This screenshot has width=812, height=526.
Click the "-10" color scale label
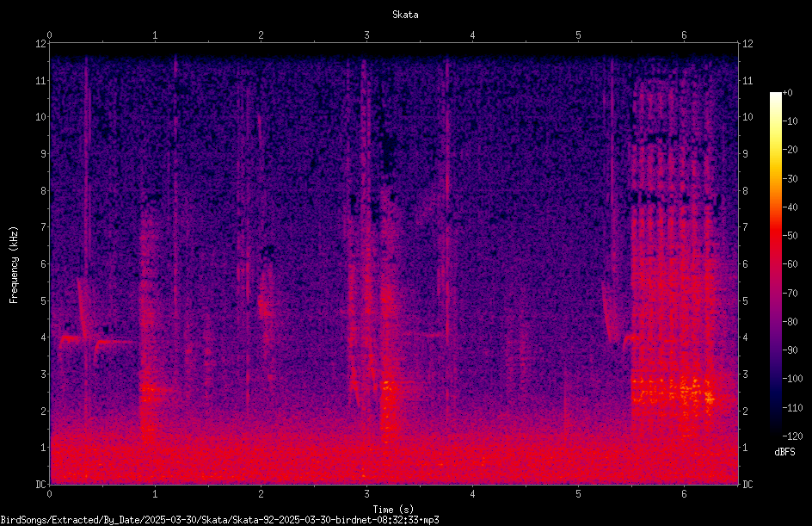pyautogui.click(x=790, y=121)
